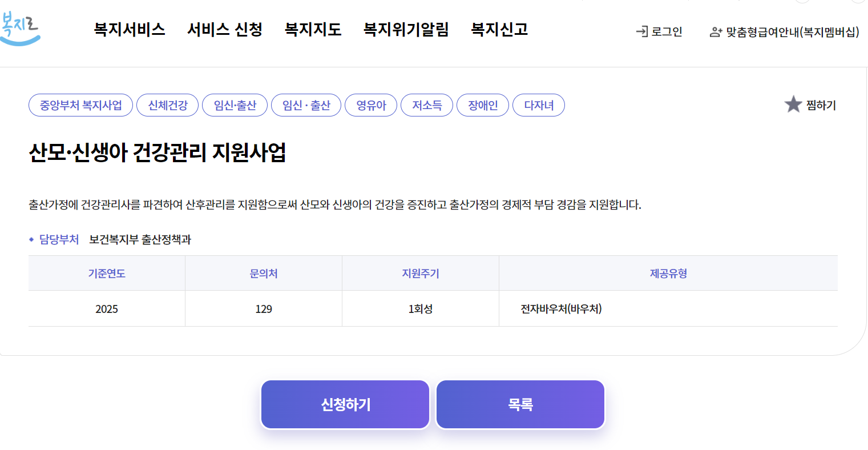
Task: Select the 다자녀 tag
Action: [538, 105]
